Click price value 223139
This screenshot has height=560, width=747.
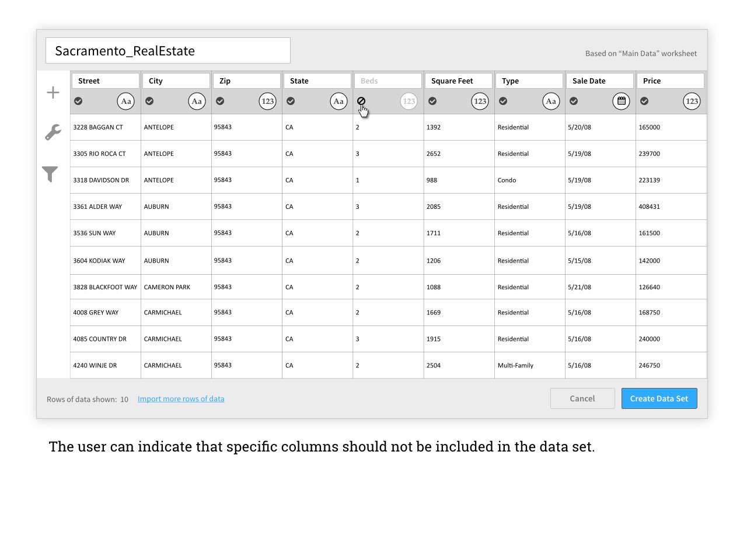click(x=671, y=180)
